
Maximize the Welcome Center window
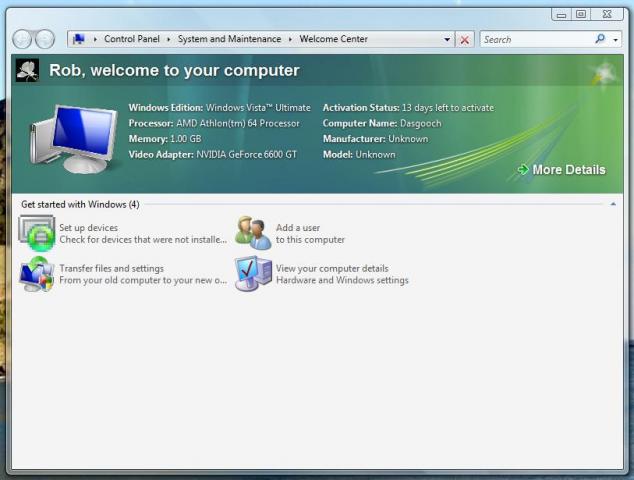pos(581,15)
